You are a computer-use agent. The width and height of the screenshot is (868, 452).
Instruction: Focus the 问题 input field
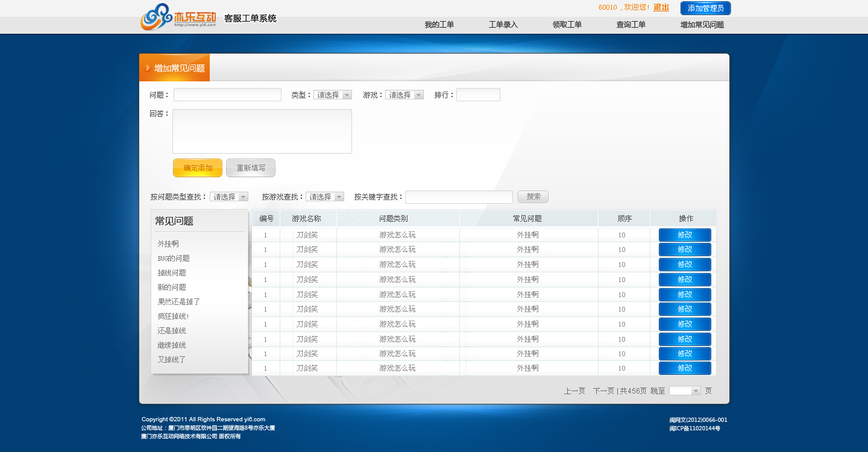(227, 95)
